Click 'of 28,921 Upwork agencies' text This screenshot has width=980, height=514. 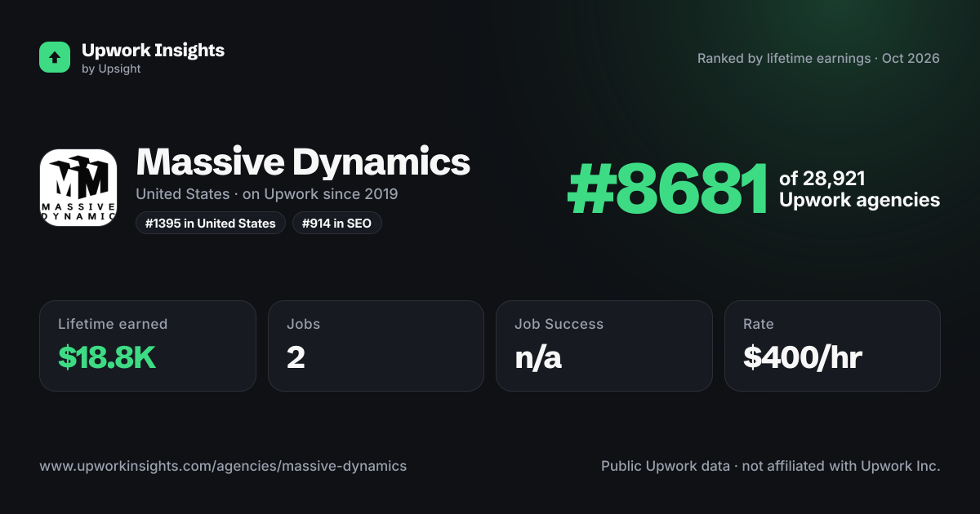tap(859, 189)
